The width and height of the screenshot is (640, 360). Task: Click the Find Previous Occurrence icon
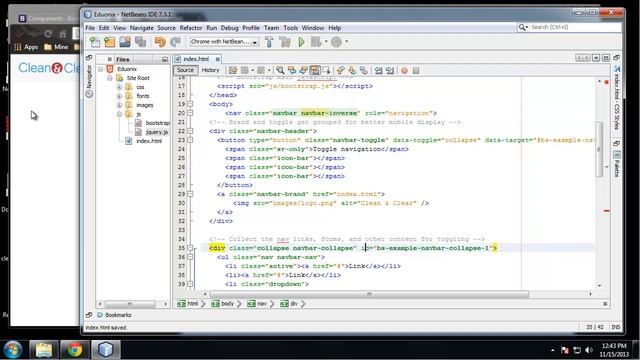click(x=291, y=71)
